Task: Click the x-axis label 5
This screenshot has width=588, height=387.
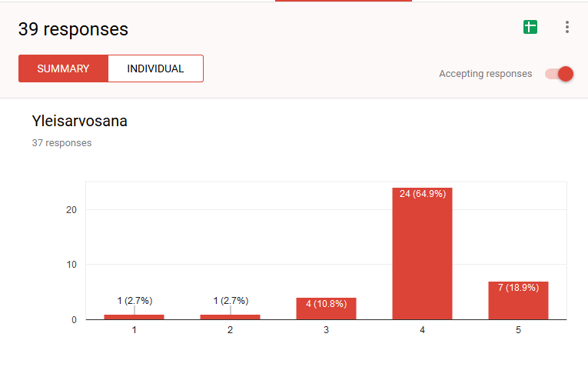Action: tap(518, 330)
